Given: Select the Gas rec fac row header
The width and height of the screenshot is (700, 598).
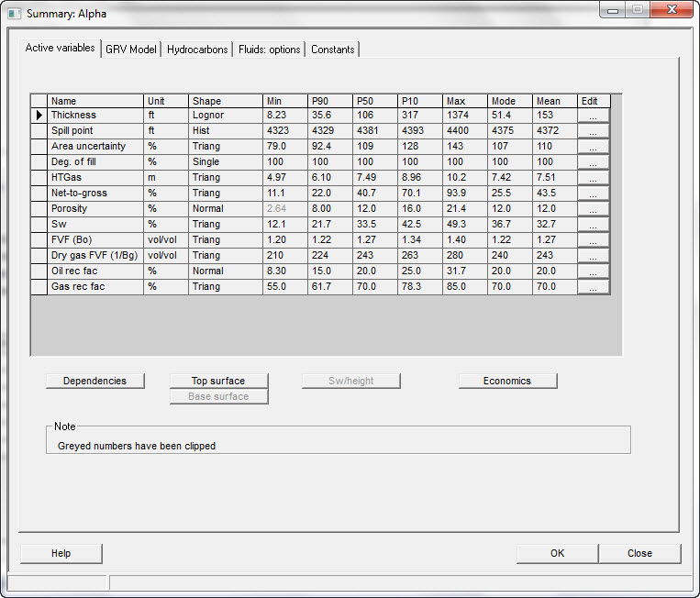Looking at the screenshot, I should [39, 287].
